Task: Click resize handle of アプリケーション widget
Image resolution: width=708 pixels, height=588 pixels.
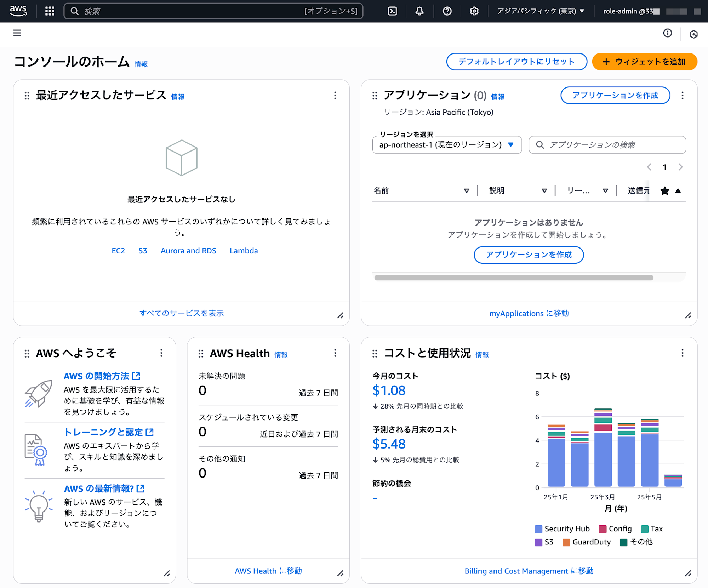Action: 688,315
